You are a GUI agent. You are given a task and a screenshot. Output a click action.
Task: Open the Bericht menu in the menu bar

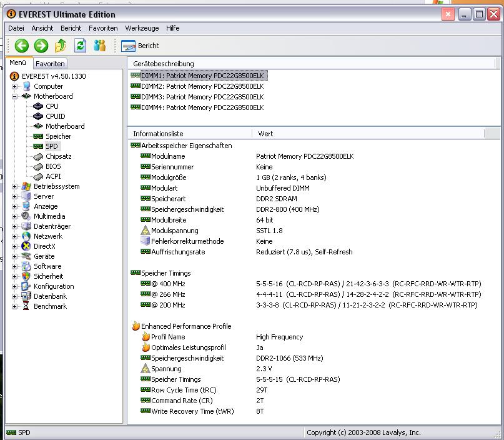pyautogui.click(x=71, y=28)
